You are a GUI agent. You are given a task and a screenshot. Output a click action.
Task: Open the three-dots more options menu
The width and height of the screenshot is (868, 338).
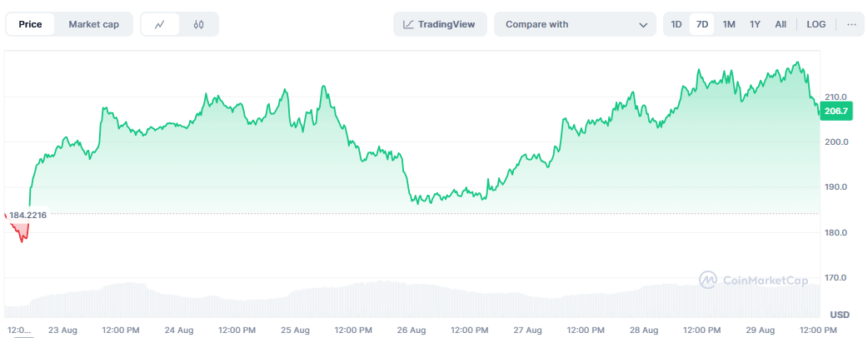pyautogui.click(x=851, y=24)
